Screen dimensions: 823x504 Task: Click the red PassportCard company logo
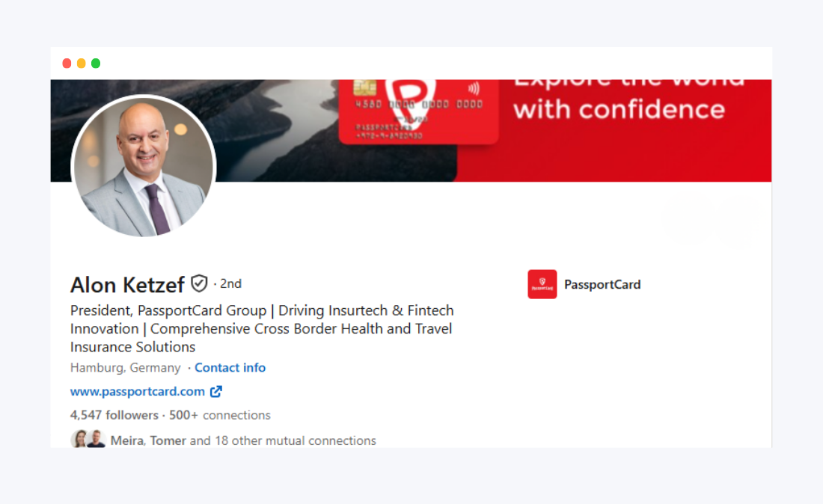542,284
